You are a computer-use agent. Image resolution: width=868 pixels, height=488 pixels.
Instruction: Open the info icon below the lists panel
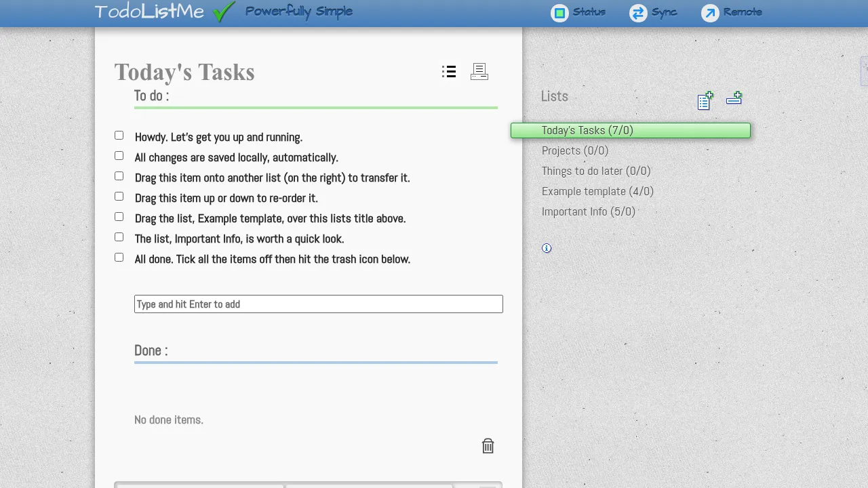pos(547,248)
